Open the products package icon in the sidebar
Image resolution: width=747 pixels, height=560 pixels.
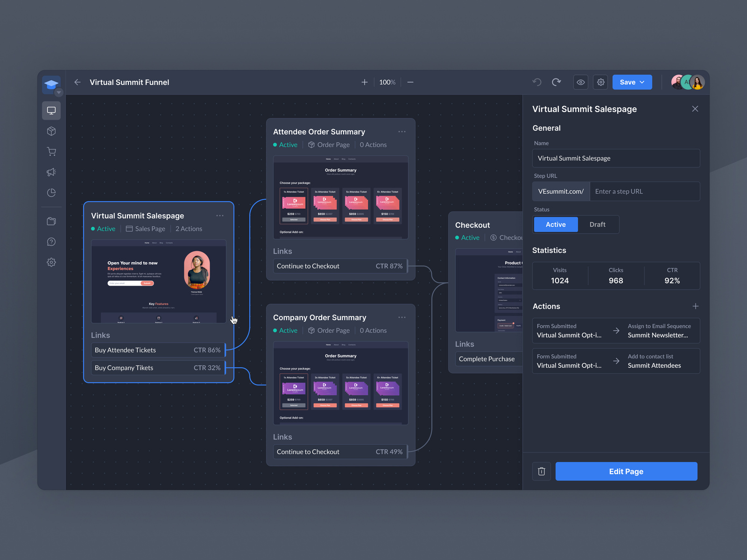click(51, 131)
